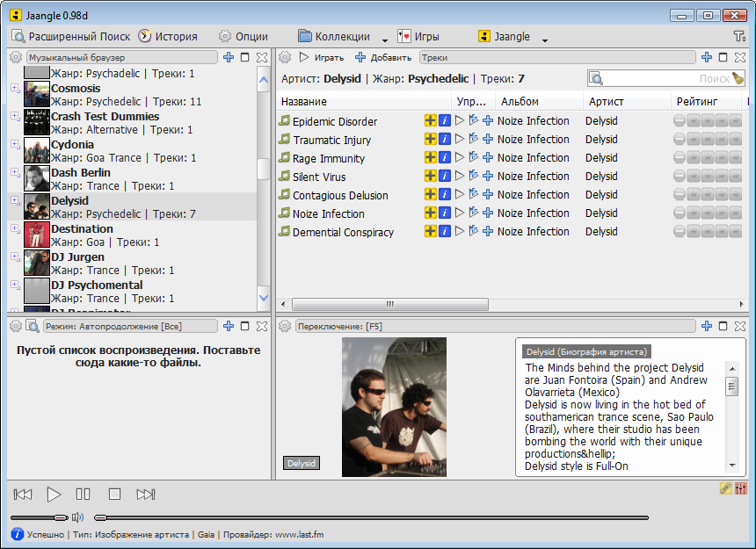Open the font size icon in the top toolbar
This screenshot has width=756, height=549.
pyautogui.click(x=739, y=37)
